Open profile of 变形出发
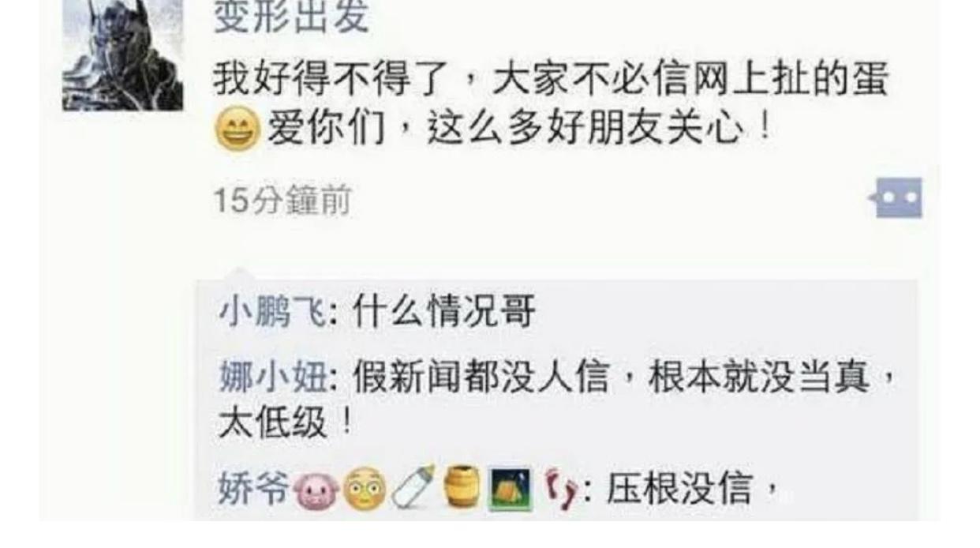Image resolution: width=980 pixels, height=548 pixels. 291,14
